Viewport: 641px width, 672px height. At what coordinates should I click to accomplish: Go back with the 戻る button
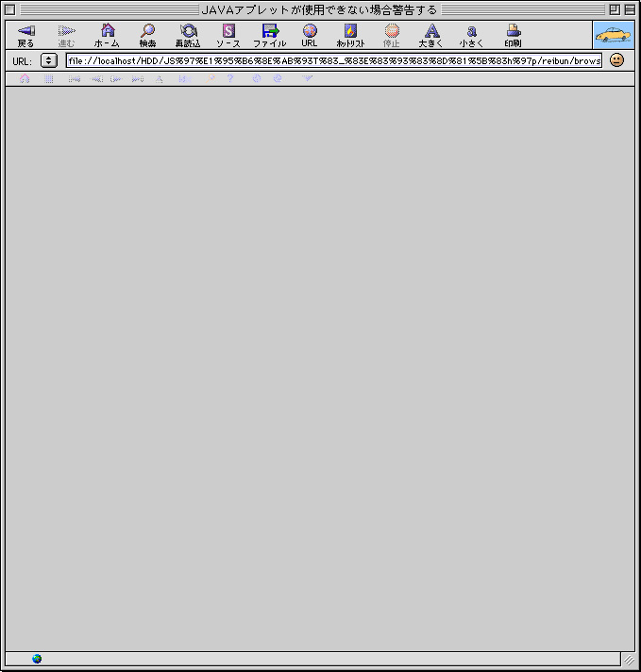[25, 36]
